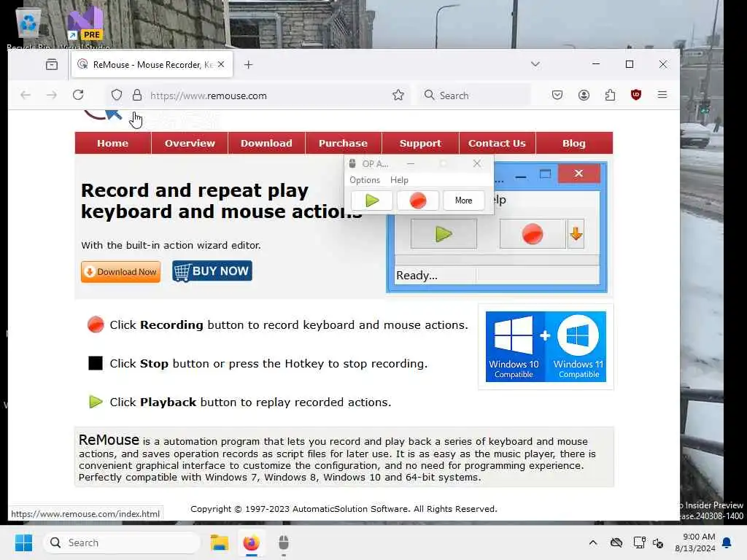This screenshot has width=747, height=560.
Task: Bookmark the page with the star icon
Action: click(398, 96)
